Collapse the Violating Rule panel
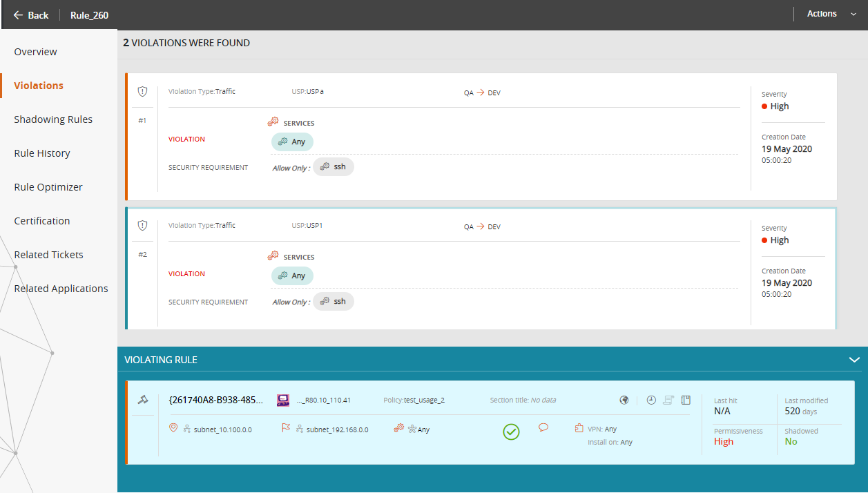 click(854, 360)
